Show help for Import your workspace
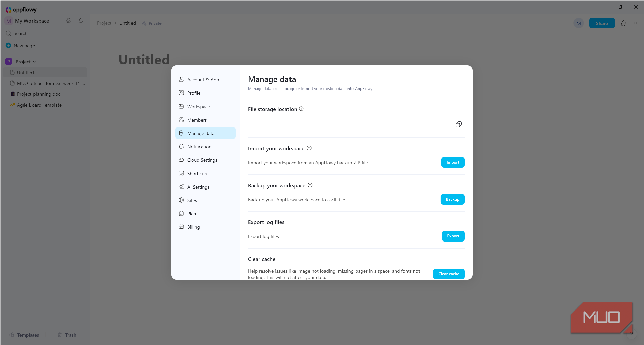 pyautogui.click(x=309, y=148)
